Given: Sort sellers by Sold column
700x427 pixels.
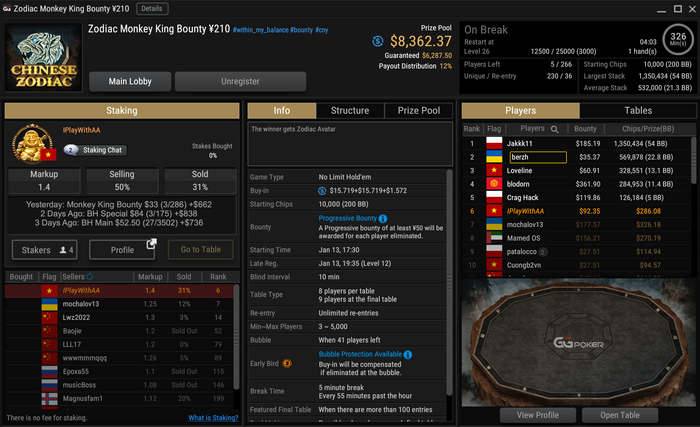Looking at the screenshot, I should point(183,276).
